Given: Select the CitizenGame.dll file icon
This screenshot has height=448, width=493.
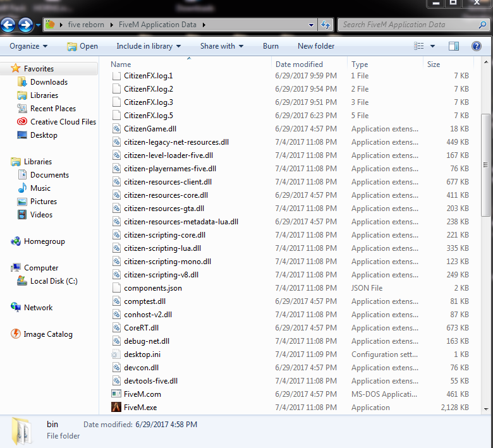Looking at the screenshot, I should pos(116,129).
